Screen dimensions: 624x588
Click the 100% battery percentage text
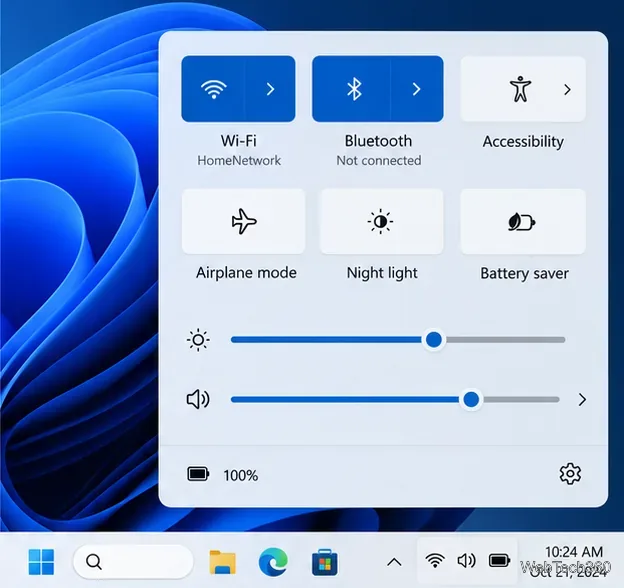click(241, 475)
